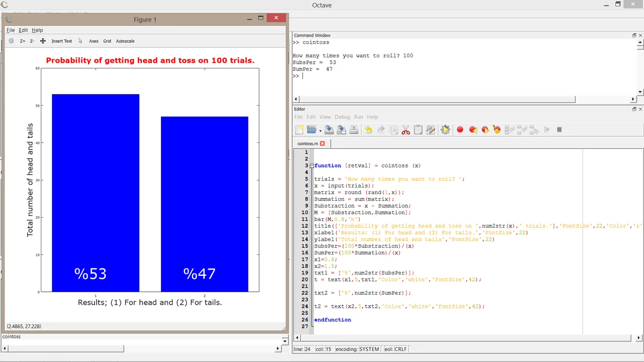Viewport: 644px width, 362px height.
Task: Click the right bar labeled %47
Action: click(x=204, y=204)
